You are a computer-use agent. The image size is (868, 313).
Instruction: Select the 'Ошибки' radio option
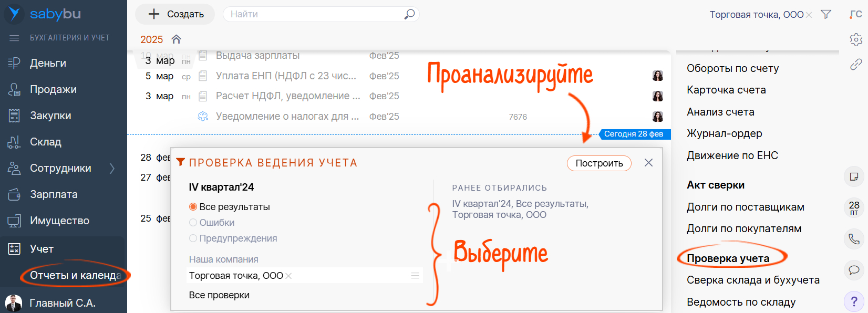[x=193, y=223]
